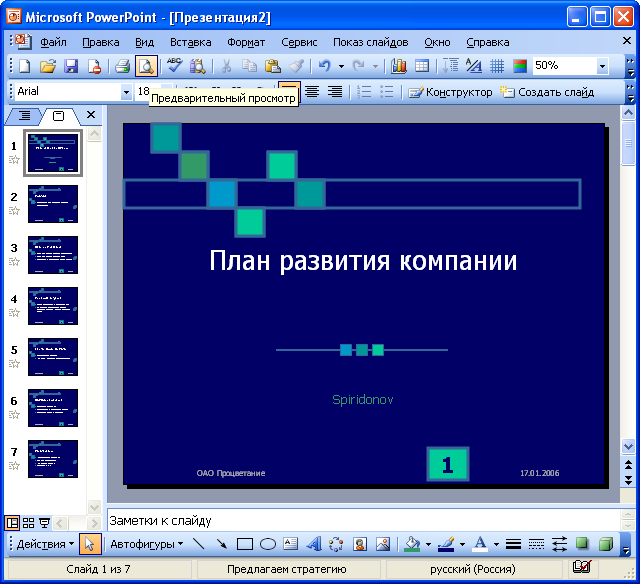This screenshot has height=584, width=640.
Task: Toggle Select Objects pointer tool
Action: click(90, 544)
